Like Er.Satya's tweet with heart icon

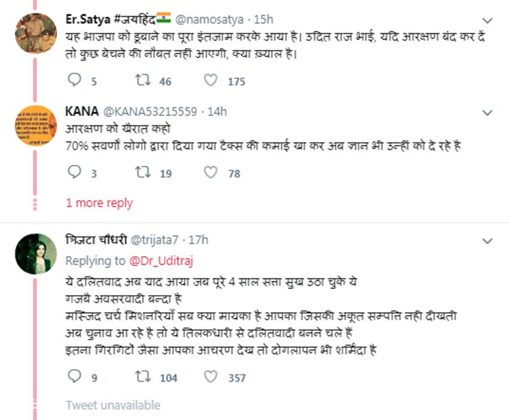[x=211, y=80]
